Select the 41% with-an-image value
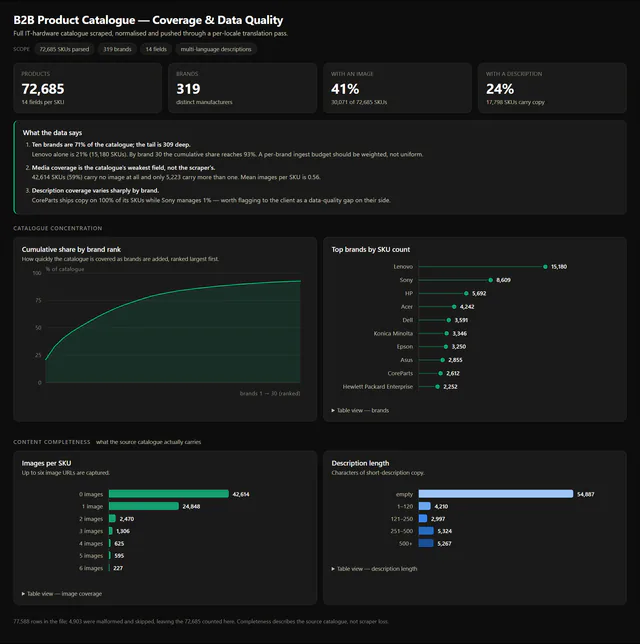Screen dimensions: 640x644 point(345,89)
